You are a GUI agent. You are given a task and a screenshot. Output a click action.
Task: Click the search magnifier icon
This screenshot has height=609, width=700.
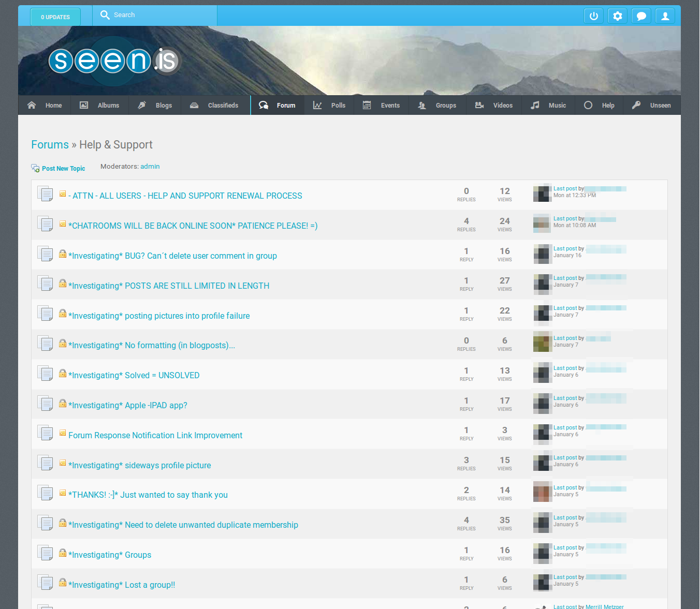105,15
